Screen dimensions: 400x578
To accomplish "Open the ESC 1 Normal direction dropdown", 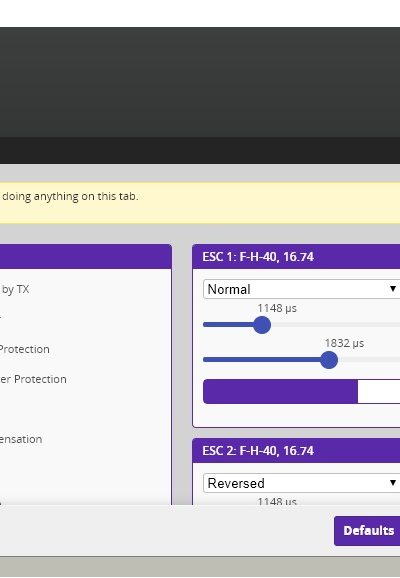I will click(x=301, y=289).
